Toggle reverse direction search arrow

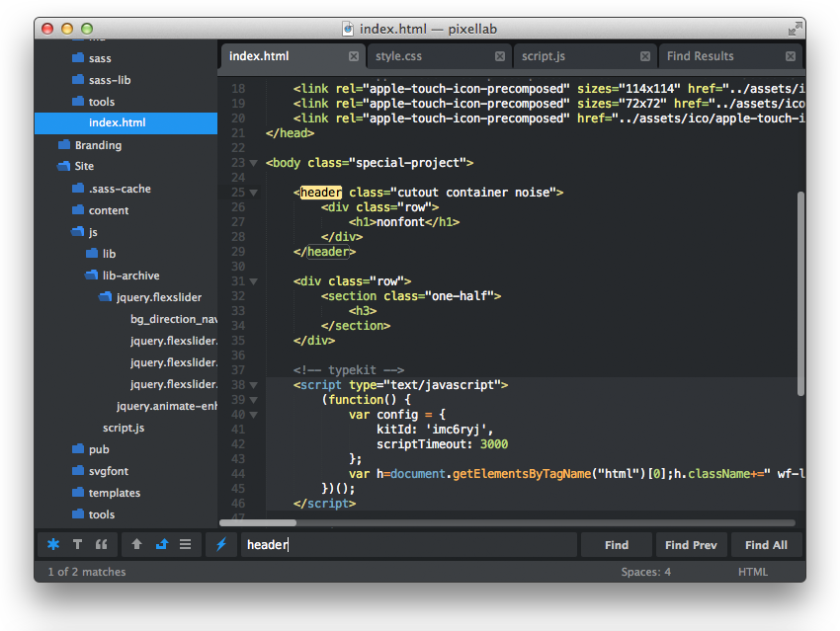click(x=136, y=544)
